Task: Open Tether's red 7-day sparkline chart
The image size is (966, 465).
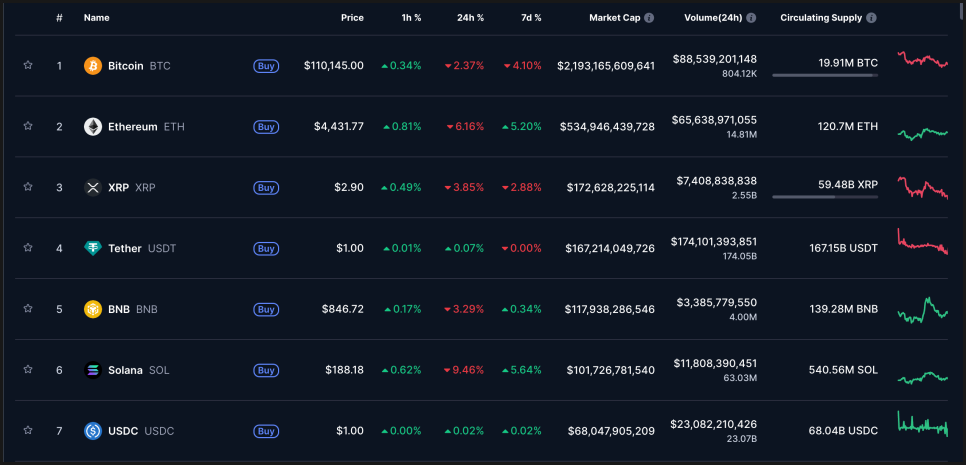Action: click(923, 241)
